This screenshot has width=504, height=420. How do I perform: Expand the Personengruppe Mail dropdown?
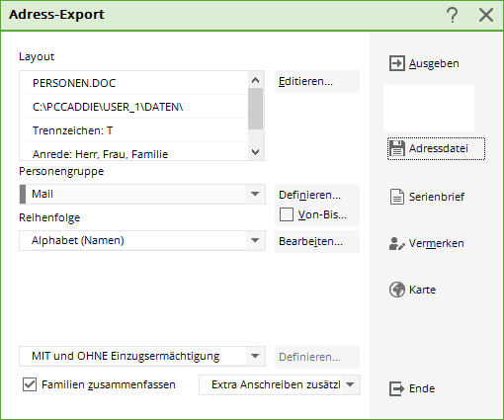pos(255,194)
